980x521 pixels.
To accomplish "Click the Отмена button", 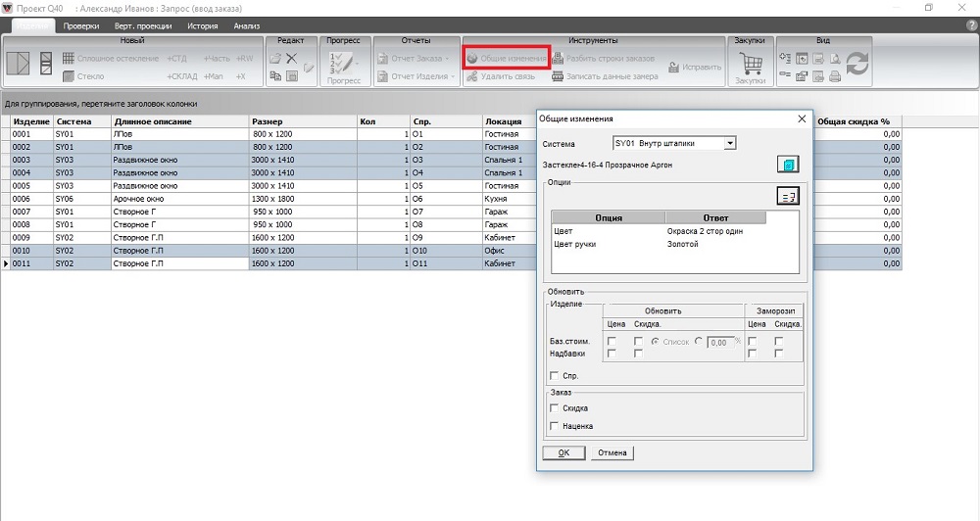I will click(x=612, y=452).
